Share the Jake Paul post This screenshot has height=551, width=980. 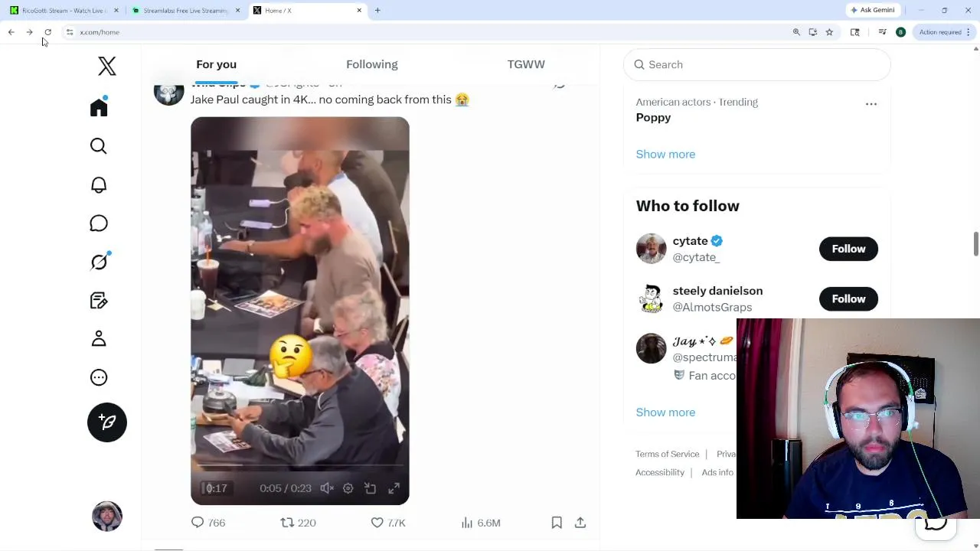(580, 523)
